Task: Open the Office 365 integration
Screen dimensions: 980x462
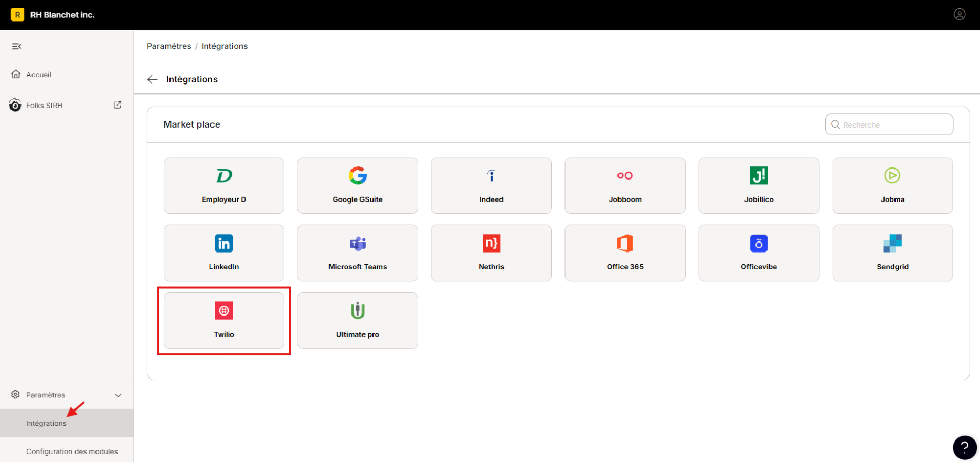Action: coord(625,253)
